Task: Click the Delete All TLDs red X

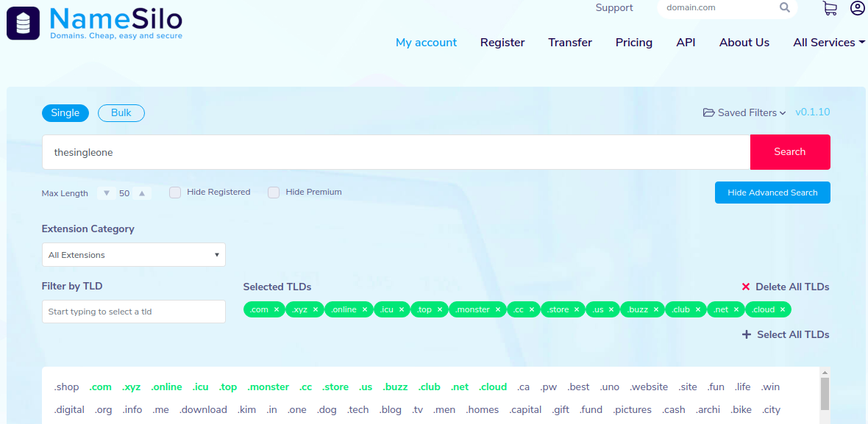Action: (746, 287)
